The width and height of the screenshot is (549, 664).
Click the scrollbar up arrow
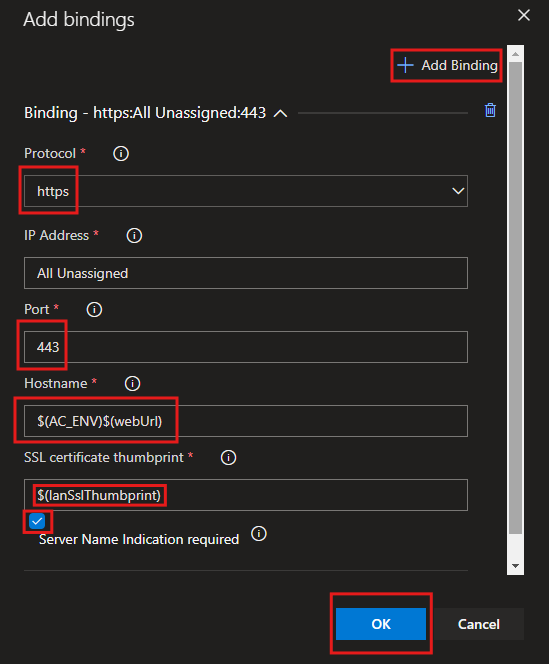(x=516, y=54)
